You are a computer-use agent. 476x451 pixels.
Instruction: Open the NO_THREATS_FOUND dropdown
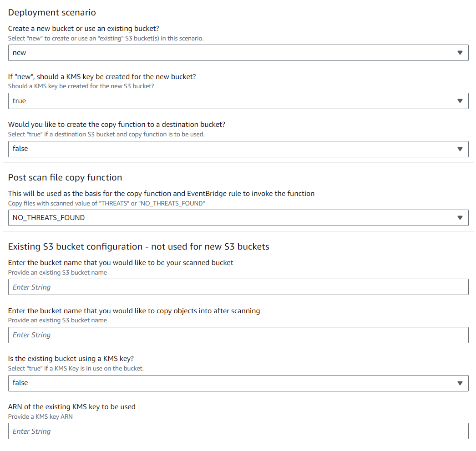(x=238, y=218)
